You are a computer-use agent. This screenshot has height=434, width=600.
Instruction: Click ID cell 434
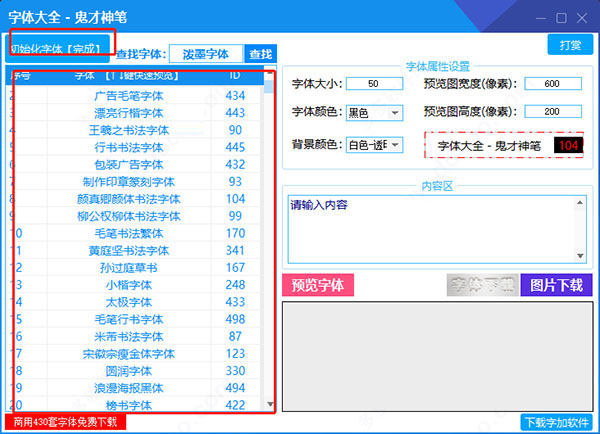235,96
